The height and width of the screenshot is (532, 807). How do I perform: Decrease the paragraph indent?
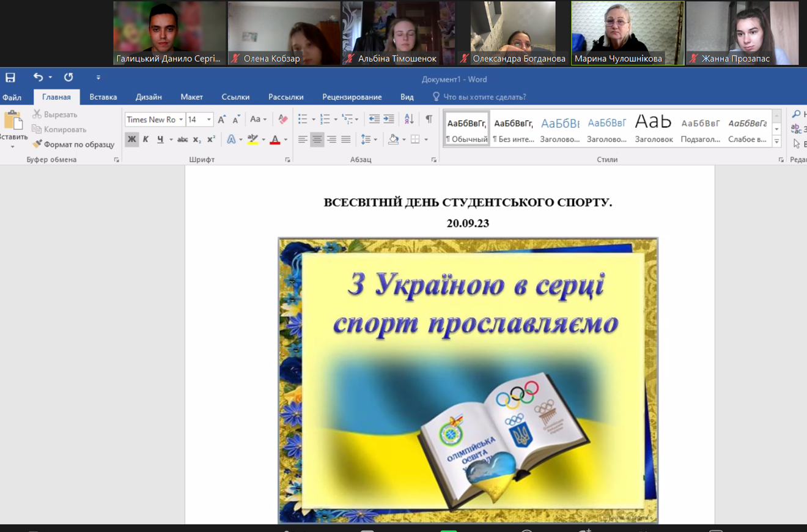tap(374, 120)
